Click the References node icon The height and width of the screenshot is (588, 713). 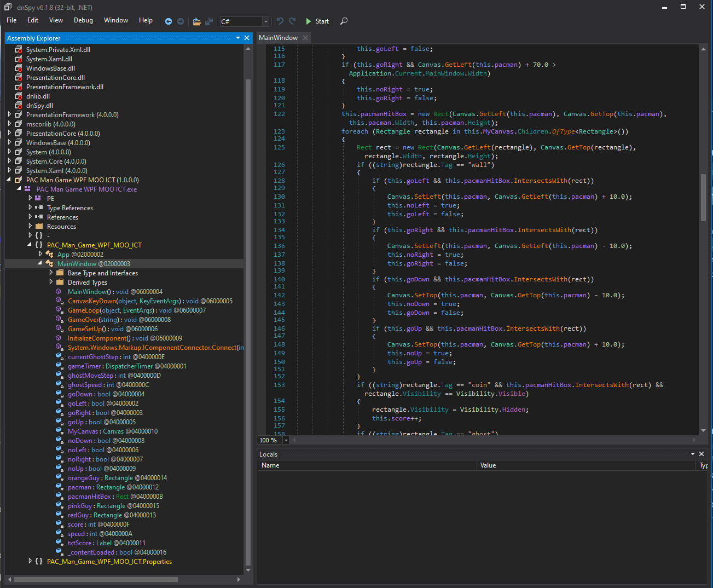[x=39, y=217]
